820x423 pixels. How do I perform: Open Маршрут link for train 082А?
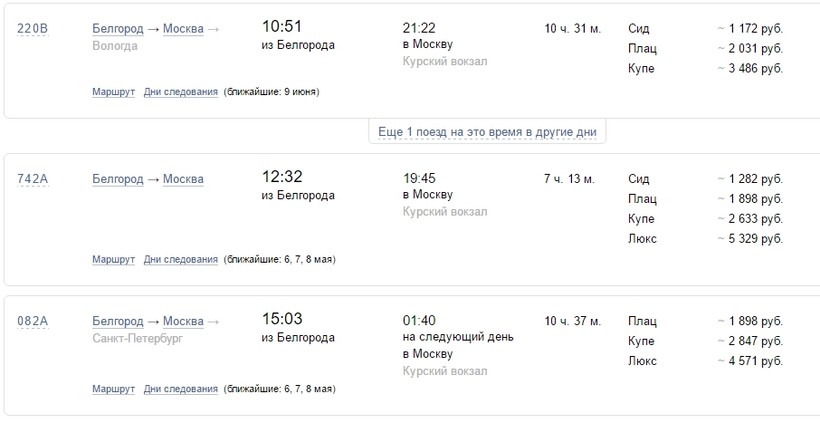pos(113,389)
